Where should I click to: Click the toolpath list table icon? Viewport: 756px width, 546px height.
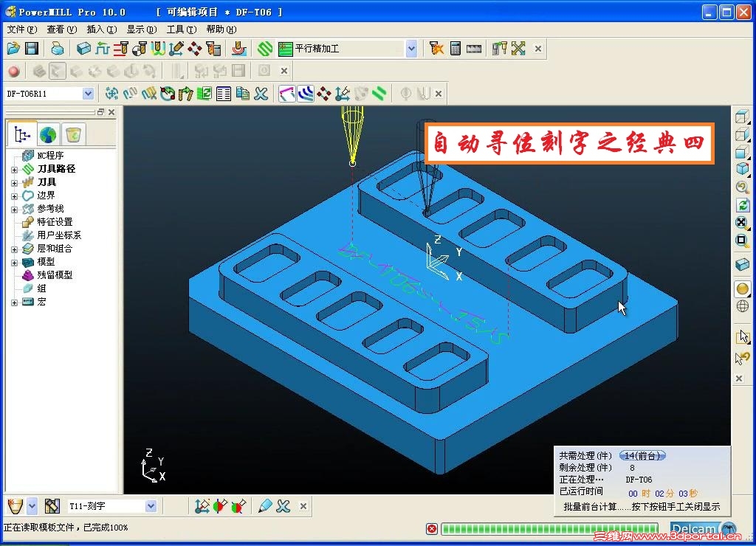(223, 94)
